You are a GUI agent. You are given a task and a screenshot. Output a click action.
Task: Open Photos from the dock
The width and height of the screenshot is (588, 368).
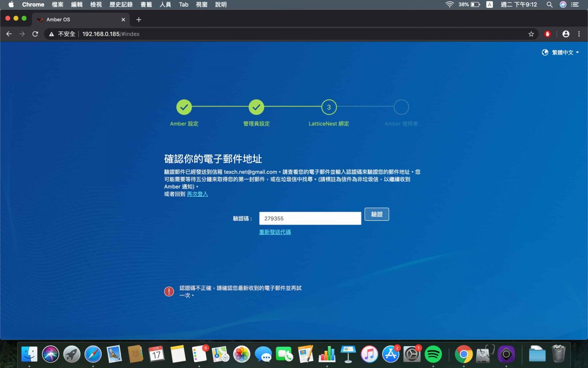point(242,354)
